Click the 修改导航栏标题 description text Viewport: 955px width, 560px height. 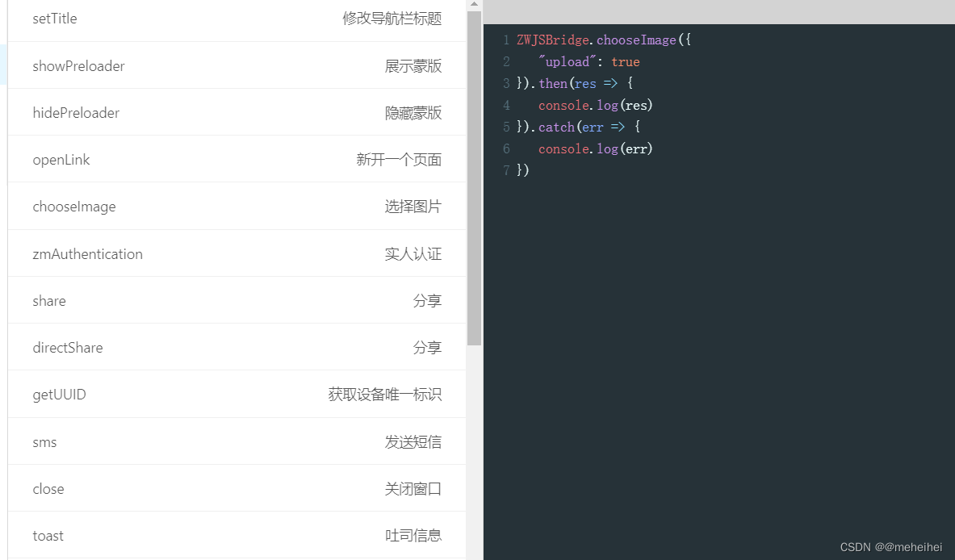(x=392, y=19)
